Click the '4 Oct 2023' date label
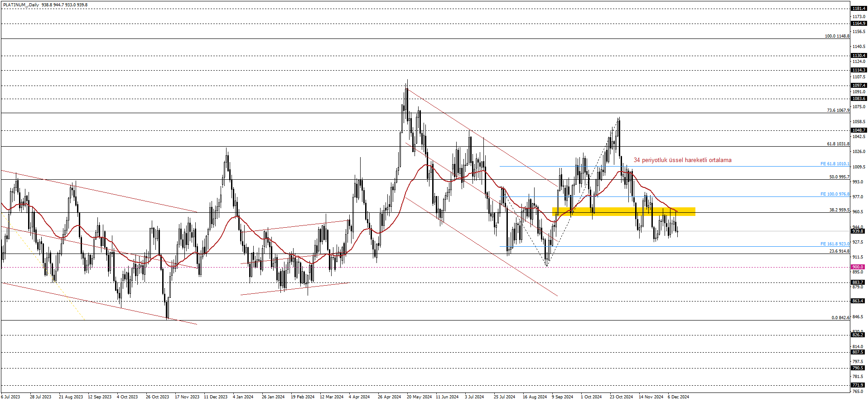The image size is (868, 402). (x=127, y=397)
